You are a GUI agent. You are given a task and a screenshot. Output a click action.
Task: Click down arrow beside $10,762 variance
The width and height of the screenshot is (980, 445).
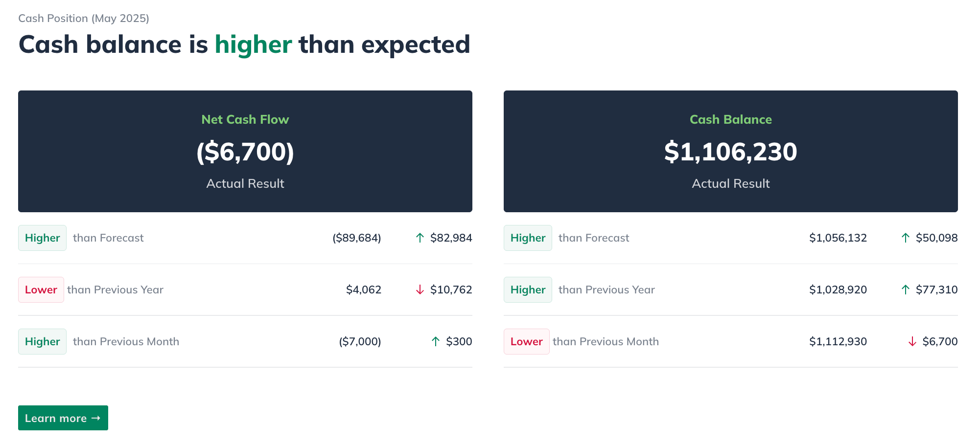coord(420,290)
